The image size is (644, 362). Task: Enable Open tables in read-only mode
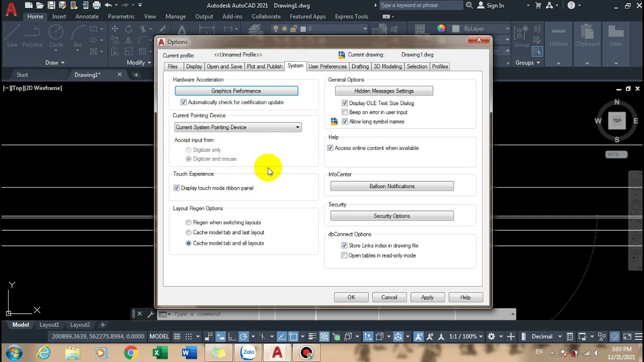(344, 255)
